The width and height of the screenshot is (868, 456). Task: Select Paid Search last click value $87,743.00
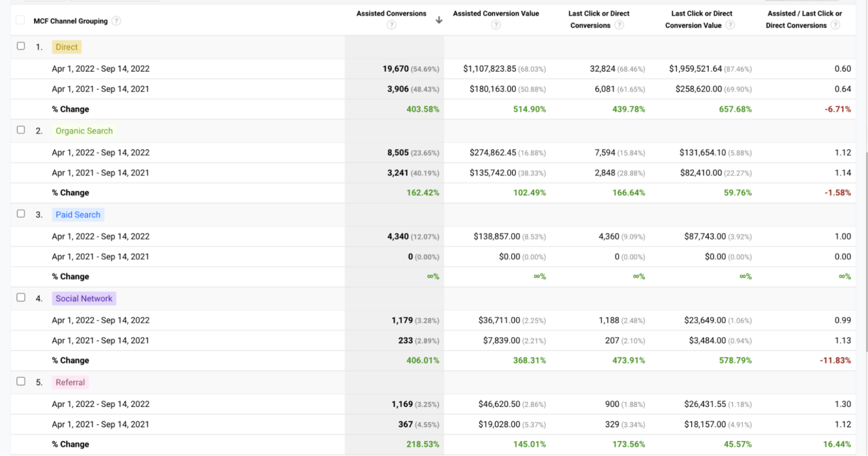point(705,237)
